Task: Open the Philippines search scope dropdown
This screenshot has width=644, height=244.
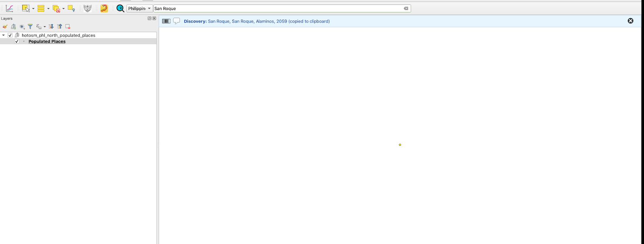Action: (x=140, y=8)
